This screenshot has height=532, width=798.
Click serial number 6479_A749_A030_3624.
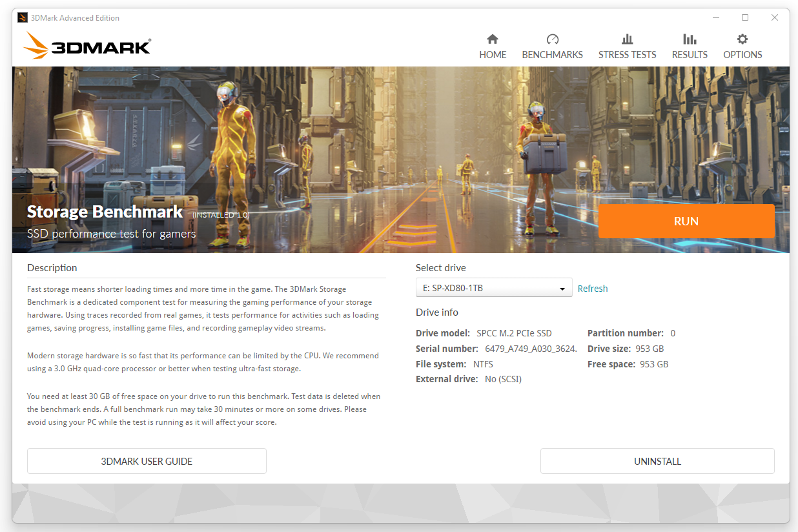(x=531, y=349)
